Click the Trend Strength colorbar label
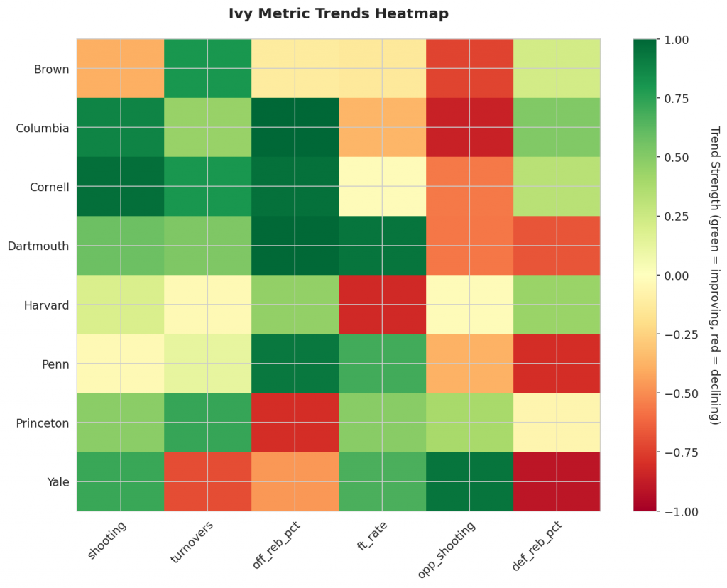 pos(714,276)
